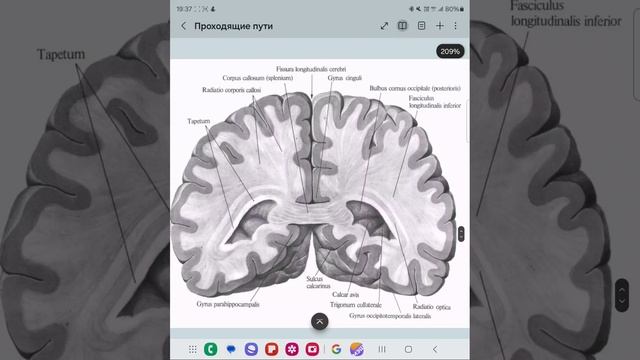Launch the Samsung Internet browser icon
The height and width of the screenshot is (360, 640).
[x=251, y=349]
